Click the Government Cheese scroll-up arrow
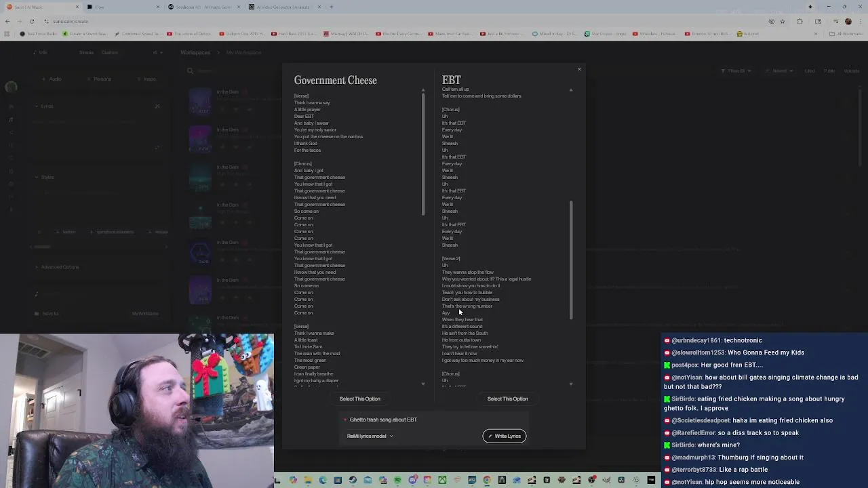The width and height of the screenshot is (868, 488). point(423,89)
